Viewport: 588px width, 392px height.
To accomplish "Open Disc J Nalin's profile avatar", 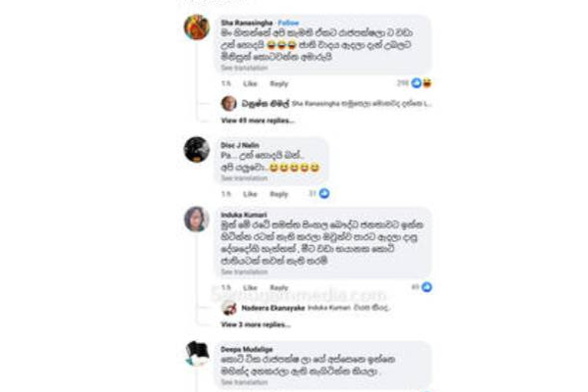I will (x=197, y=149).
